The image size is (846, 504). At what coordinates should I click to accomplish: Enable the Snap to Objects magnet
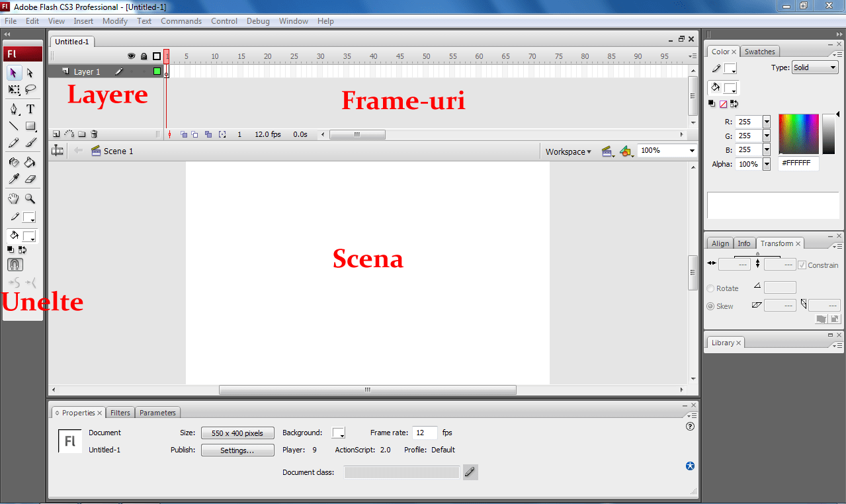pyautogui.click(x=14, y=264)
